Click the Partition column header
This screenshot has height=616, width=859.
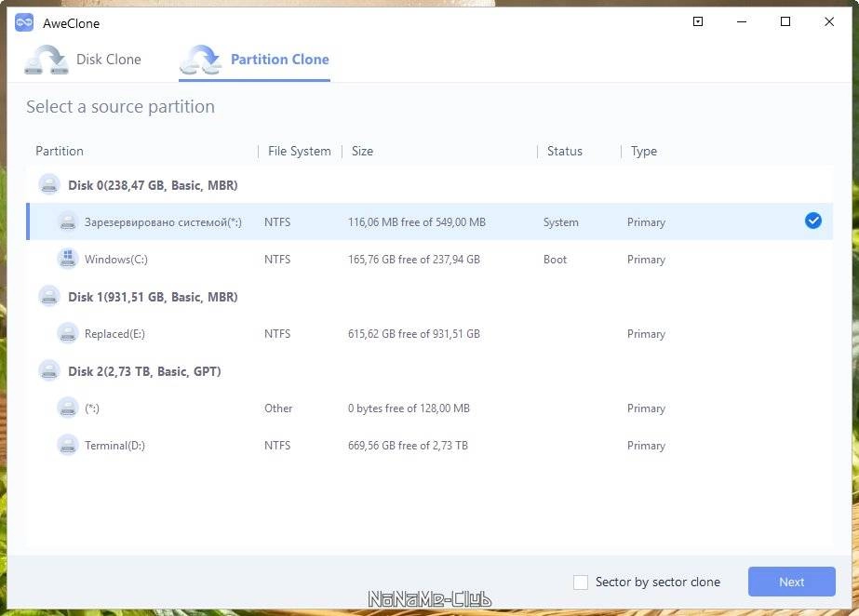coord(60,151)
